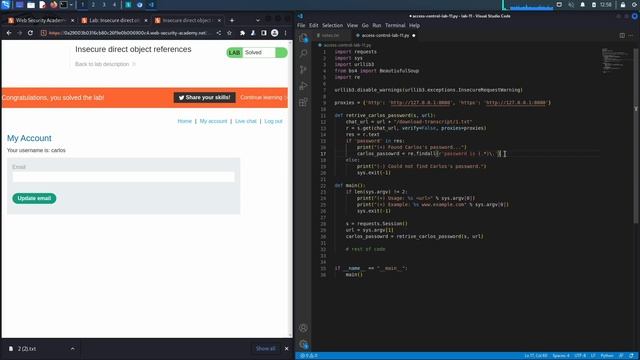
Task: Click the Log out link
Action: (273, 121)
